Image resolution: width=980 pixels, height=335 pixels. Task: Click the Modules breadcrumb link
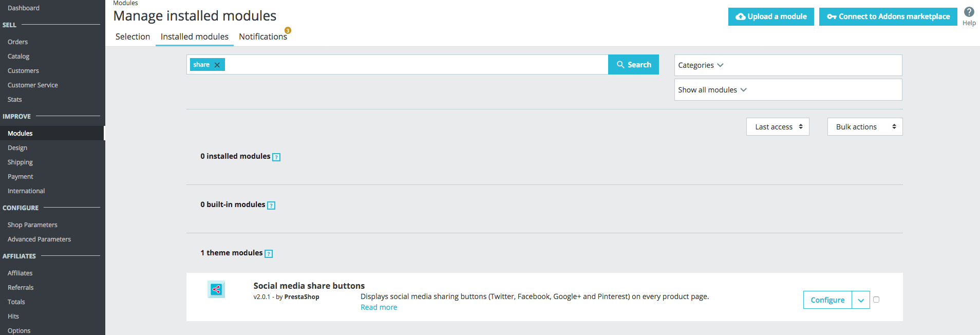(125, 3)
